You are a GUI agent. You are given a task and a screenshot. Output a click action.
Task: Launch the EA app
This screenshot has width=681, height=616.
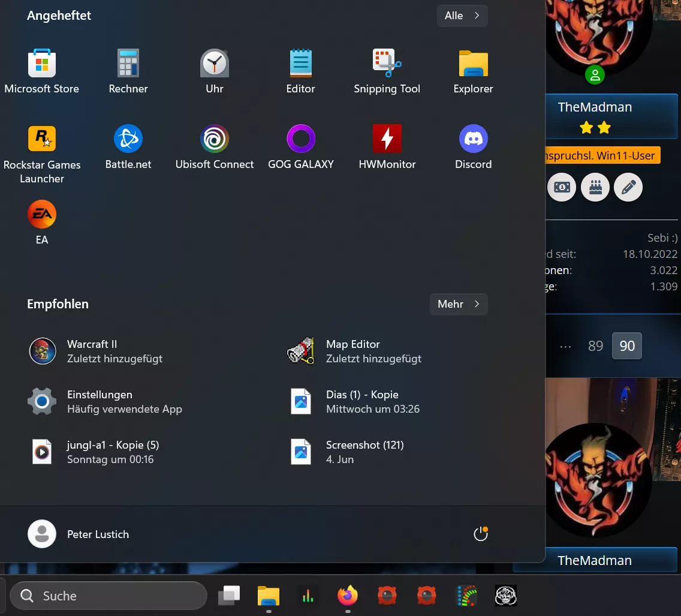42,223
